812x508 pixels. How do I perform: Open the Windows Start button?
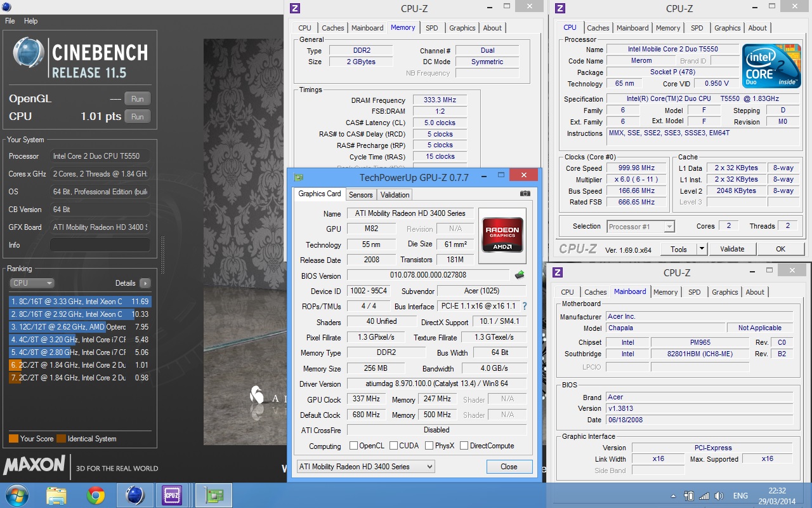(16, 495)
